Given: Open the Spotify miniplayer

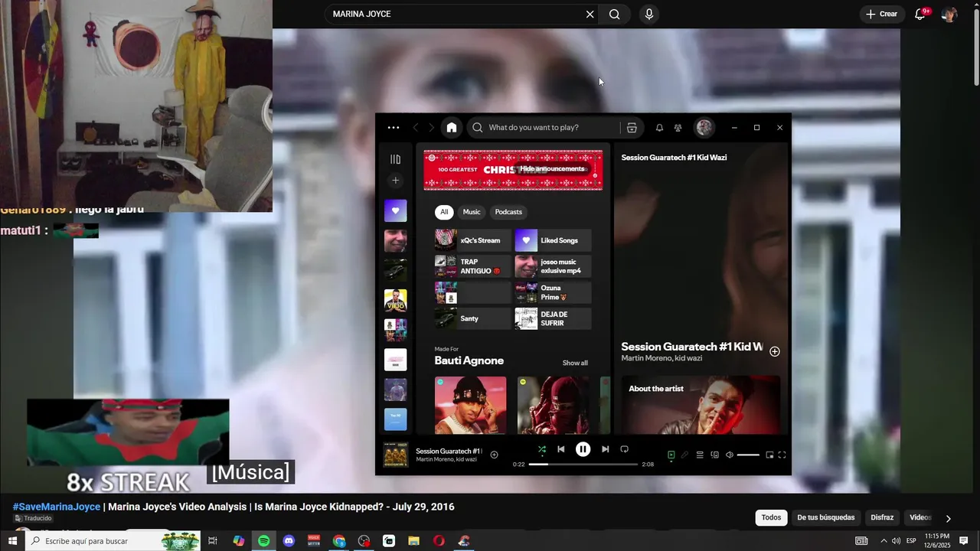Looking at the screenshot, I should pyautogui.click(x=769, y=455).
